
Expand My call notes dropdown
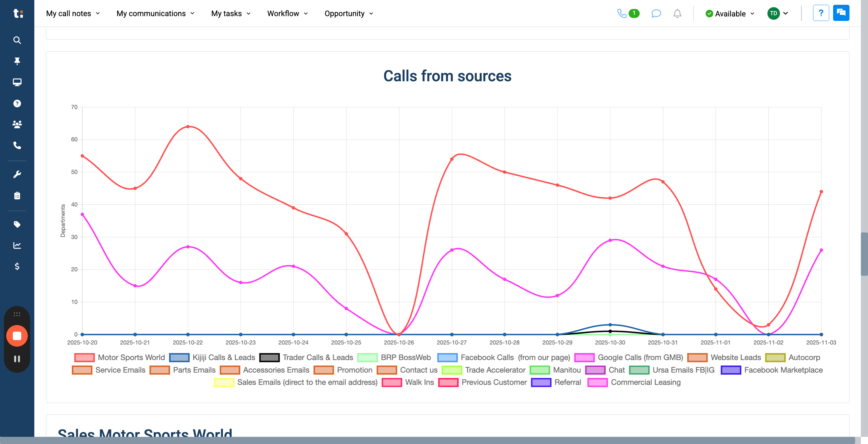[x=73, y=13]
